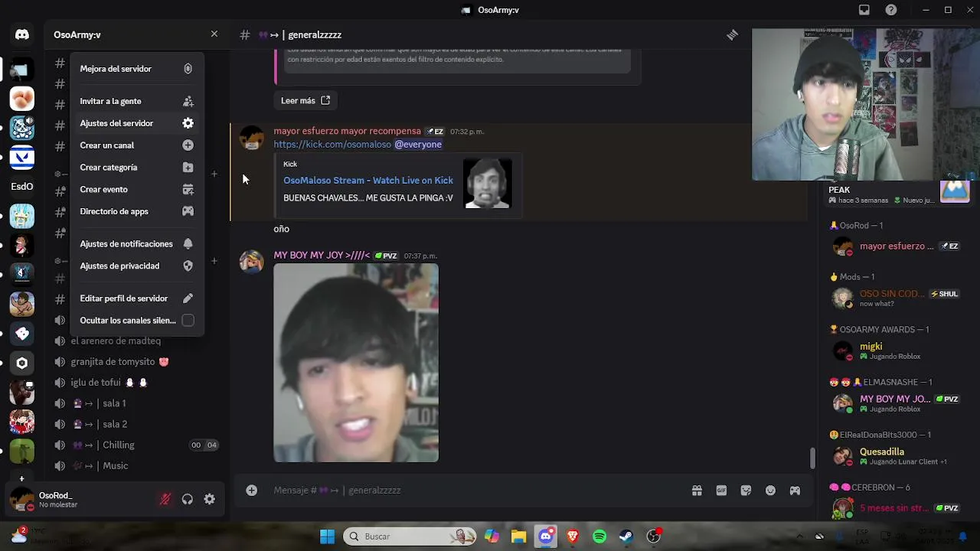Click username mayor esfuerzo mayor recompensa in chat

coord(348,131)
